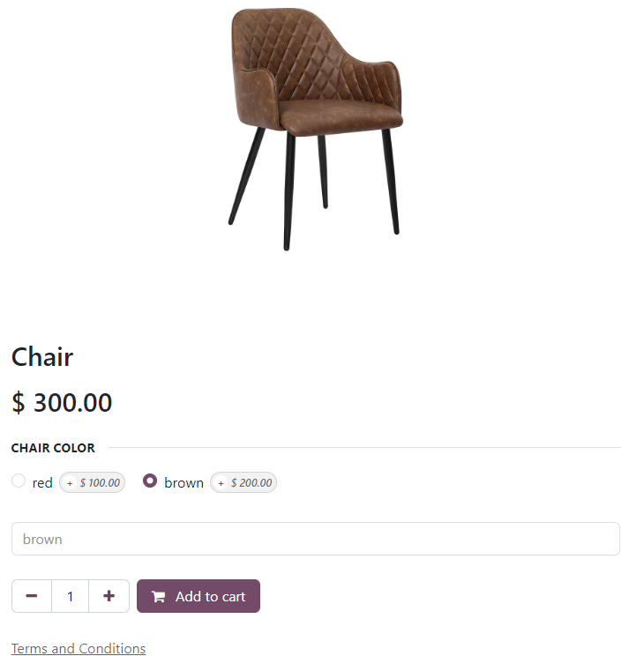Viewport: 644px width, 656px height.
Task: Click the plus sign in red's price badge
Action: point(70,483)
